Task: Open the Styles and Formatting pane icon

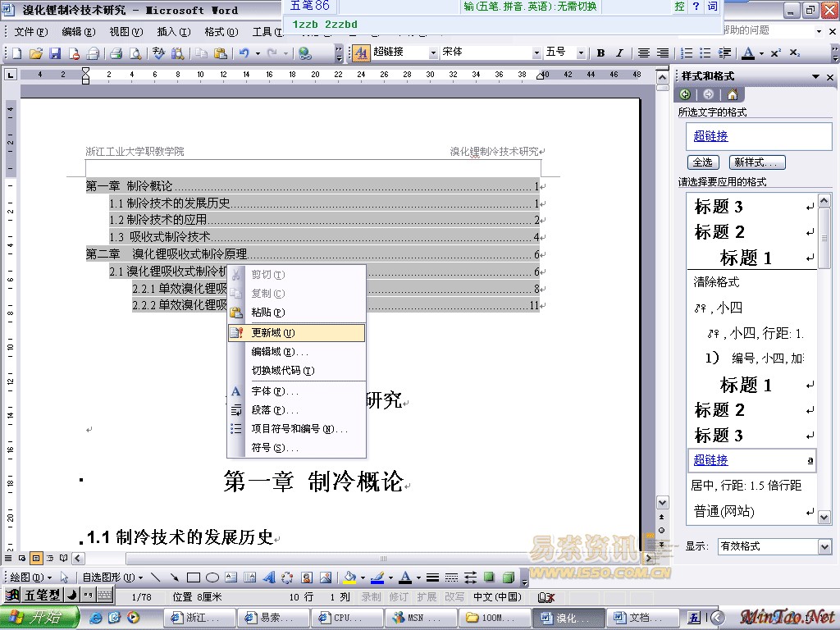Action: [361, 52]
